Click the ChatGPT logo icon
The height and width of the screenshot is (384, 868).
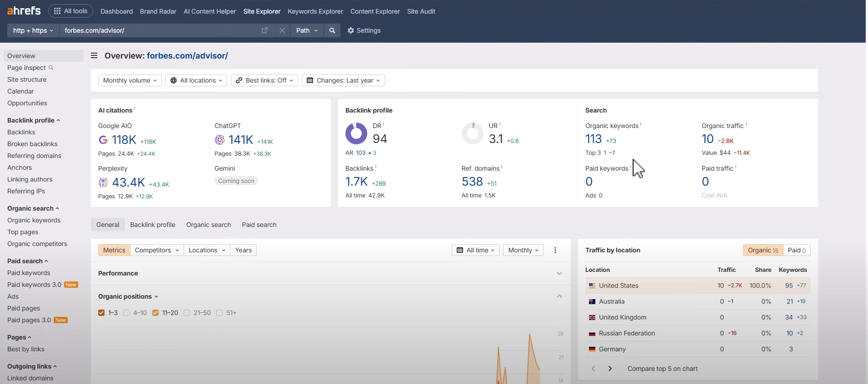219,140
